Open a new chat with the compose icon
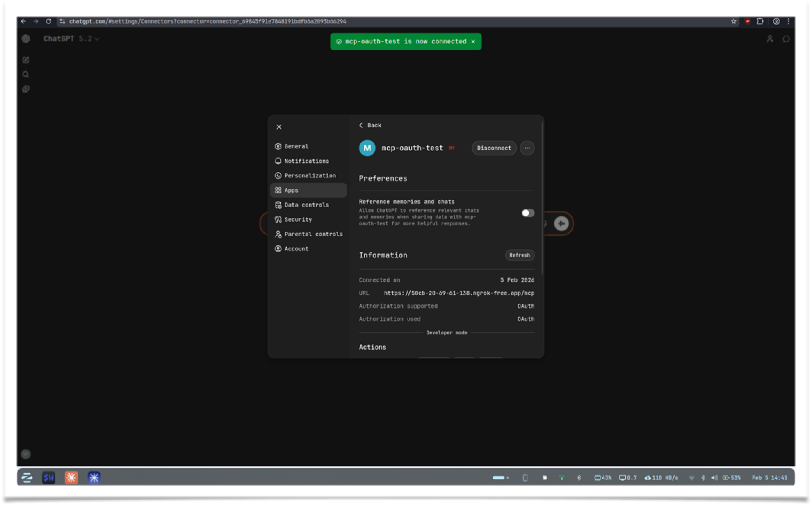This screenshot has height=509, width=812. click(x=26, y=60)
